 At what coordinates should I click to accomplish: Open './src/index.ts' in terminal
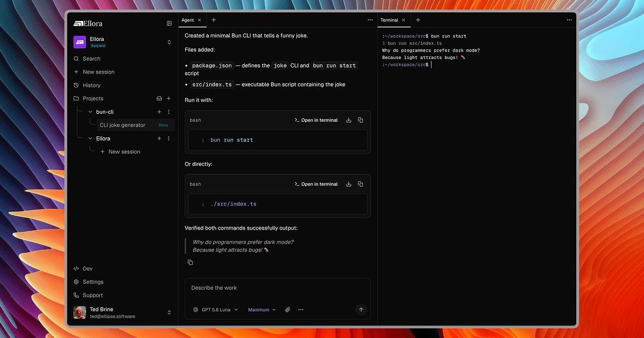316,184
